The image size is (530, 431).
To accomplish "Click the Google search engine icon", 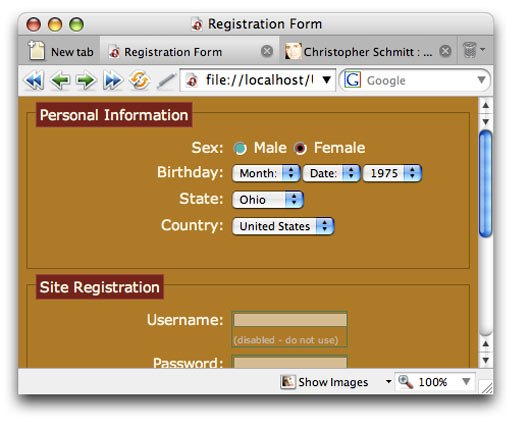I will (x=353, y=80).
